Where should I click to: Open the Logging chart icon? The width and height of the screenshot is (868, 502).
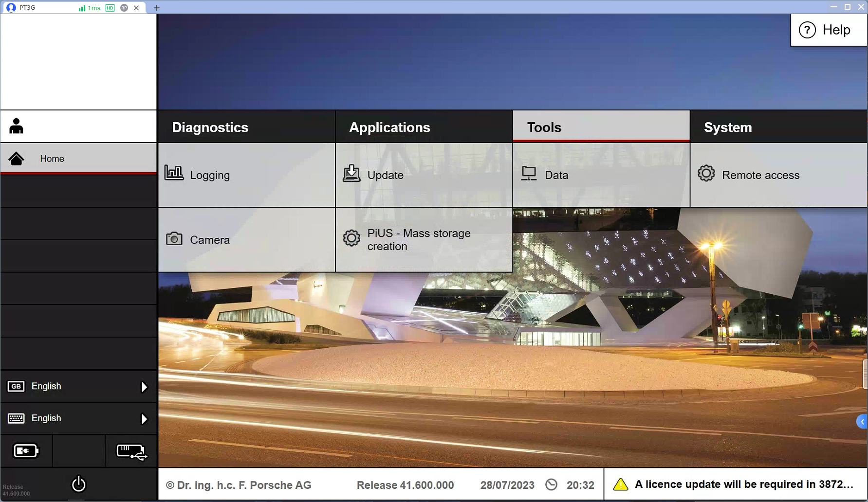pyautogui.click(x=174, y=173)
